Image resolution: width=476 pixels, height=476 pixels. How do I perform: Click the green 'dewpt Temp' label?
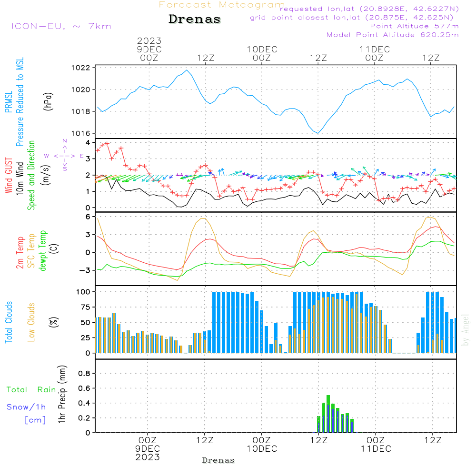click(43, 250)
